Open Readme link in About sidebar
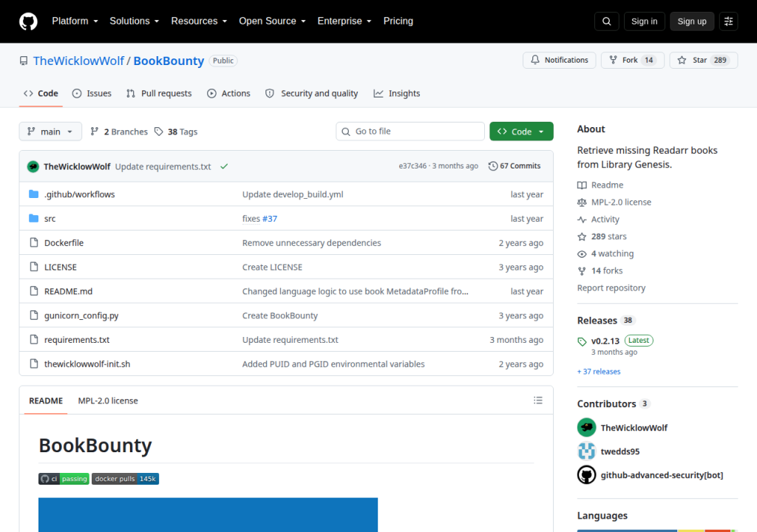757x532 pixels. click(x=600, y=185)
